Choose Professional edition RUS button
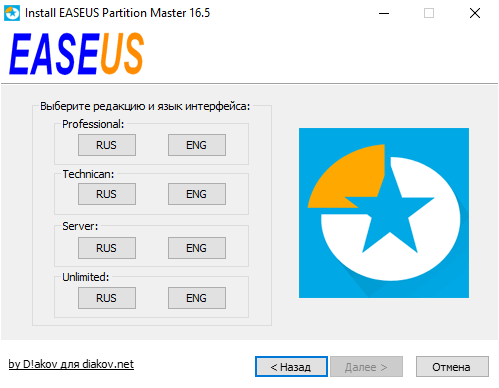The image size is (499, 388). click(x=107, y=145)
